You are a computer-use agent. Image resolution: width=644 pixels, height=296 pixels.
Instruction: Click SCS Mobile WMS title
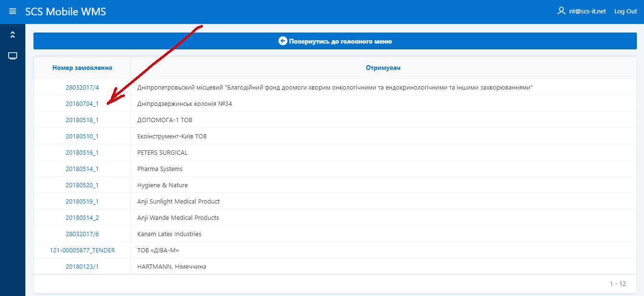click(66, 11)
